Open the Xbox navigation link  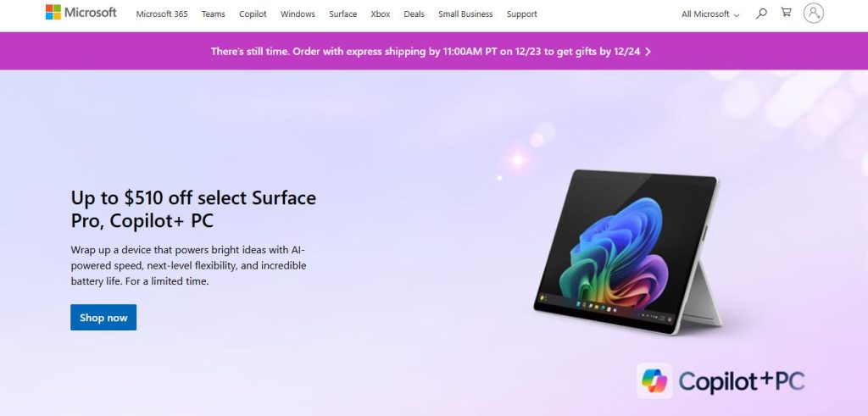click(381, 14)
